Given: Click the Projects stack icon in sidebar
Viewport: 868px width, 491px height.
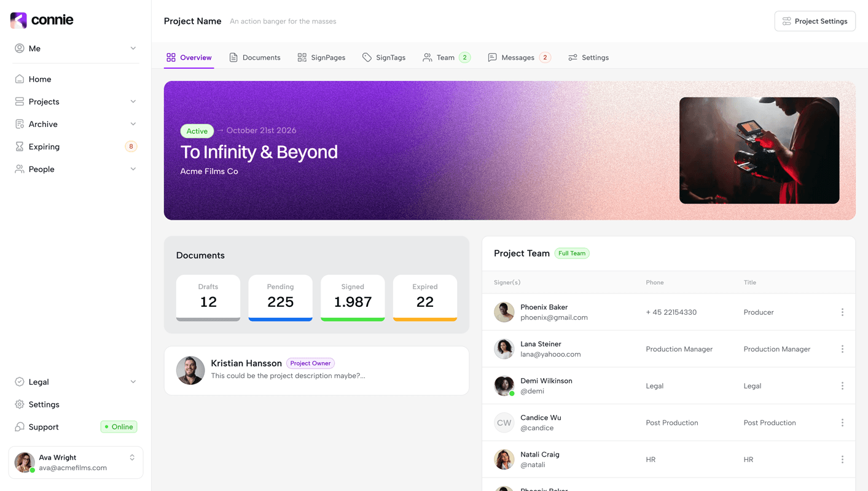Looking at the screenshot, I should (x=20, y=102).
